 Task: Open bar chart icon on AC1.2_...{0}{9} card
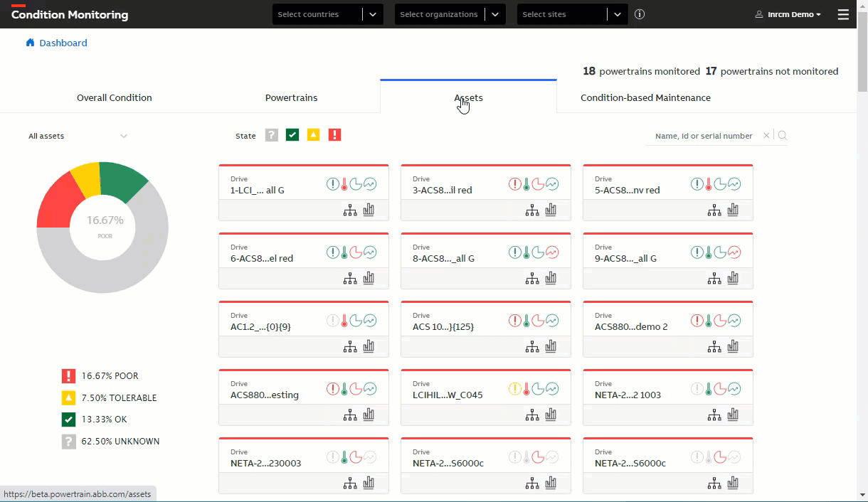click(x=369, y=346)
